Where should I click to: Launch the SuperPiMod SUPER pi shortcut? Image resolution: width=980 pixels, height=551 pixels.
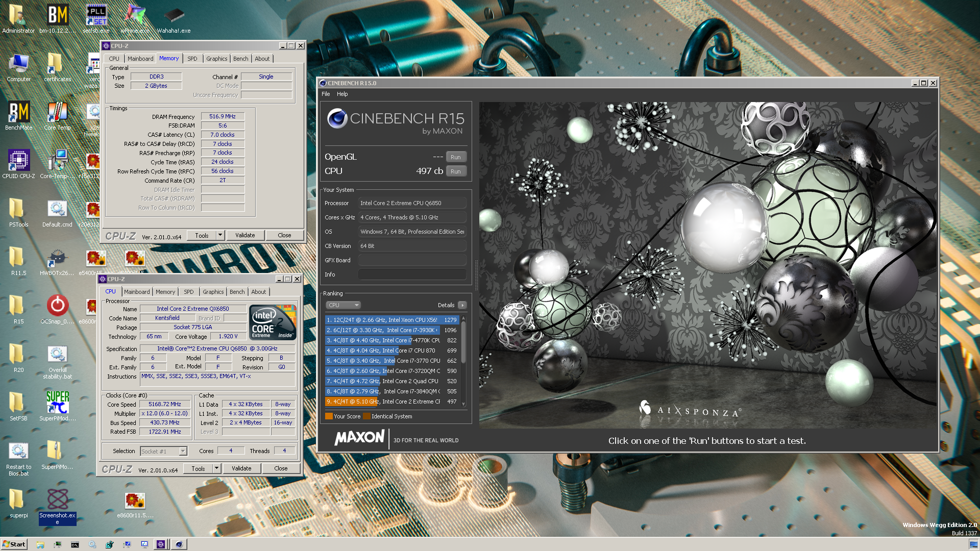click(x=57, y=407)
